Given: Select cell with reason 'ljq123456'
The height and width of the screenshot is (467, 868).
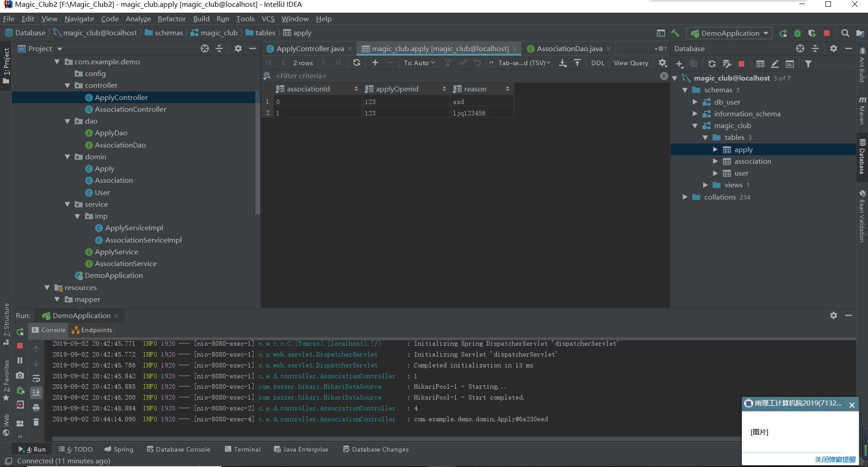Looking at the screenshot, I should pyautogui.click(x=482, y=113).
